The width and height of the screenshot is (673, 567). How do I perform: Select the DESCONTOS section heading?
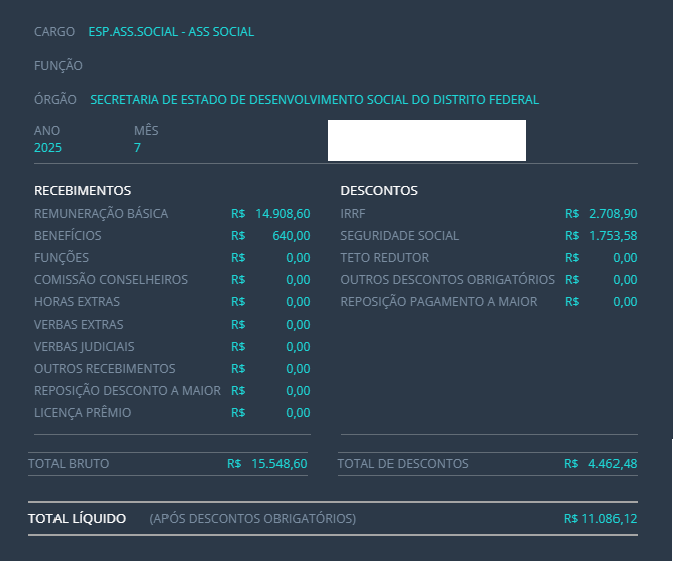coord(379,191)
